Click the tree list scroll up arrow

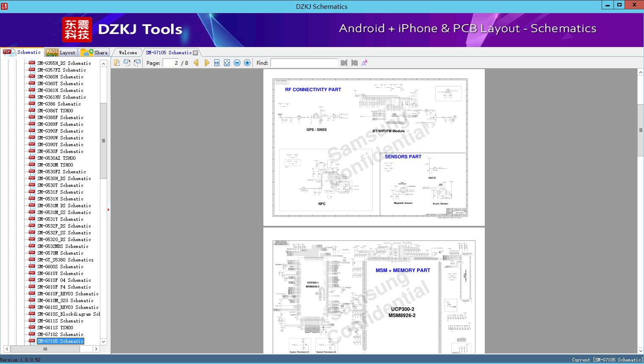[103, 63]
